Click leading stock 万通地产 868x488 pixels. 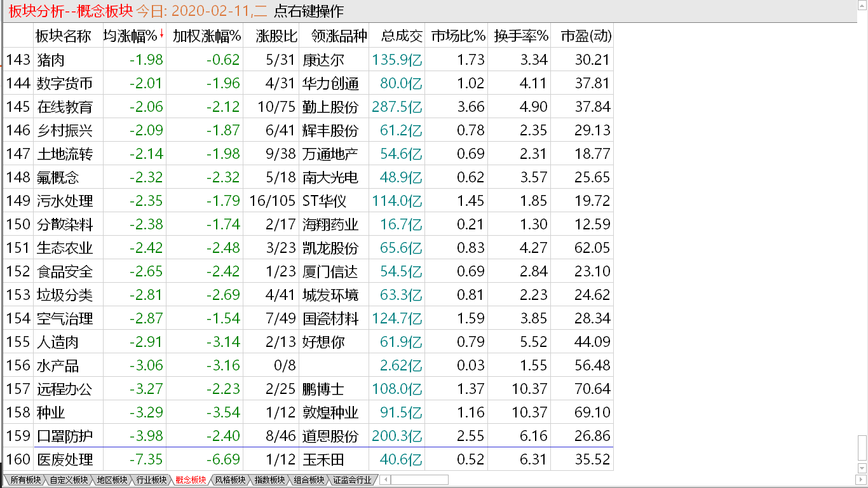330,154
